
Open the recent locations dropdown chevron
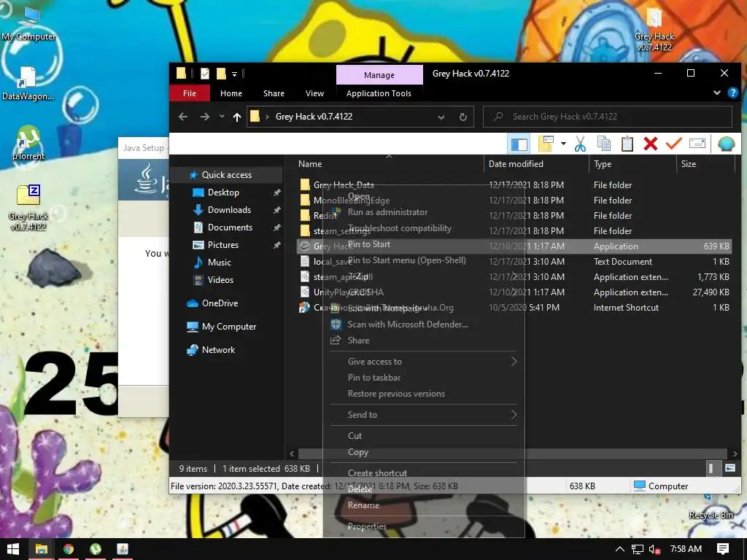pyautogui.click(x=222, y=117)
